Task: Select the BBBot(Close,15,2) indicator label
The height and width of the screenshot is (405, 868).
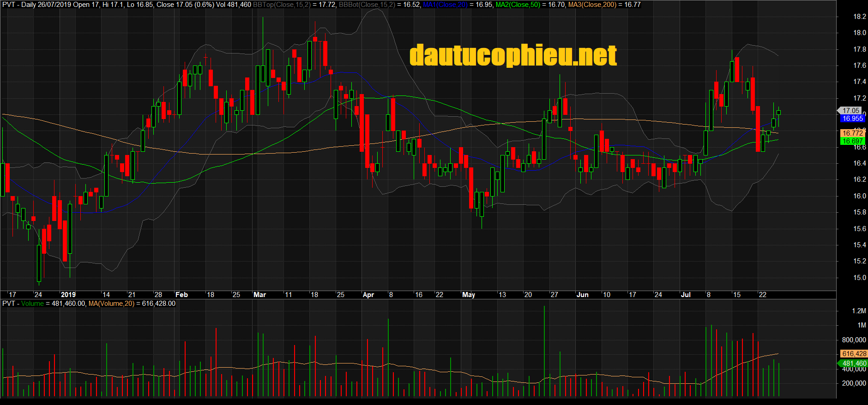Action: click(367, 5)
